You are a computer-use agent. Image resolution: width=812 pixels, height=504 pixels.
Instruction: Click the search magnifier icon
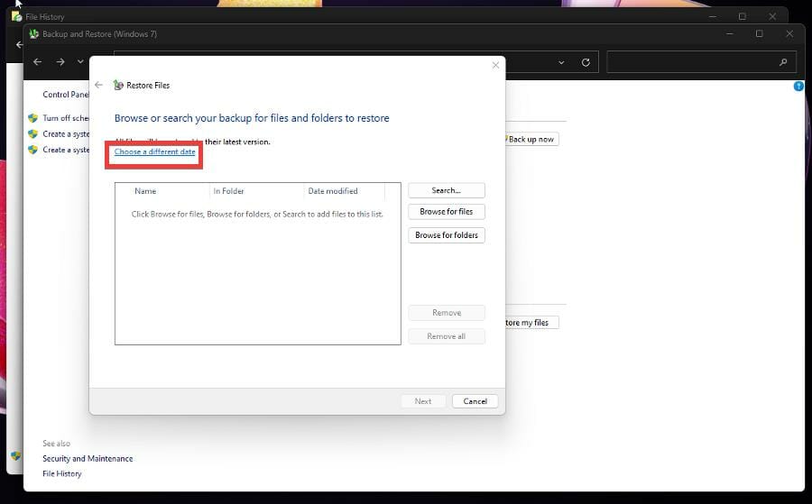click(x=783, y=62)
